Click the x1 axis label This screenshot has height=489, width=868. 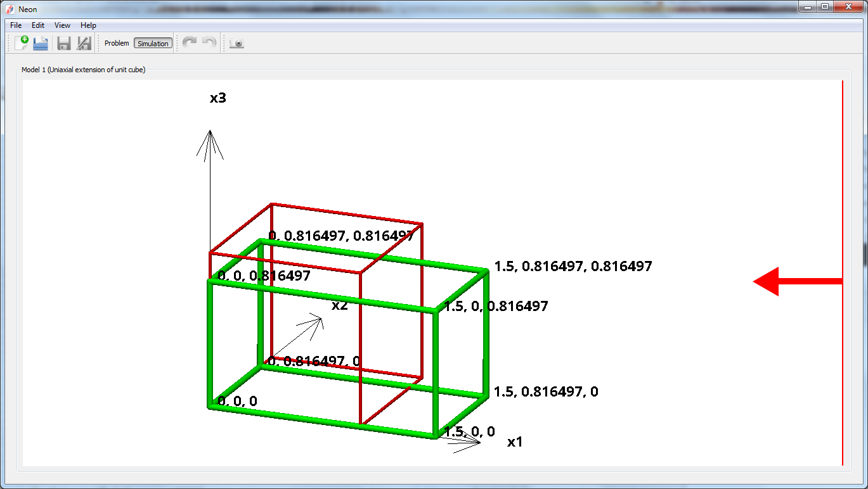(x=515, y=442)
